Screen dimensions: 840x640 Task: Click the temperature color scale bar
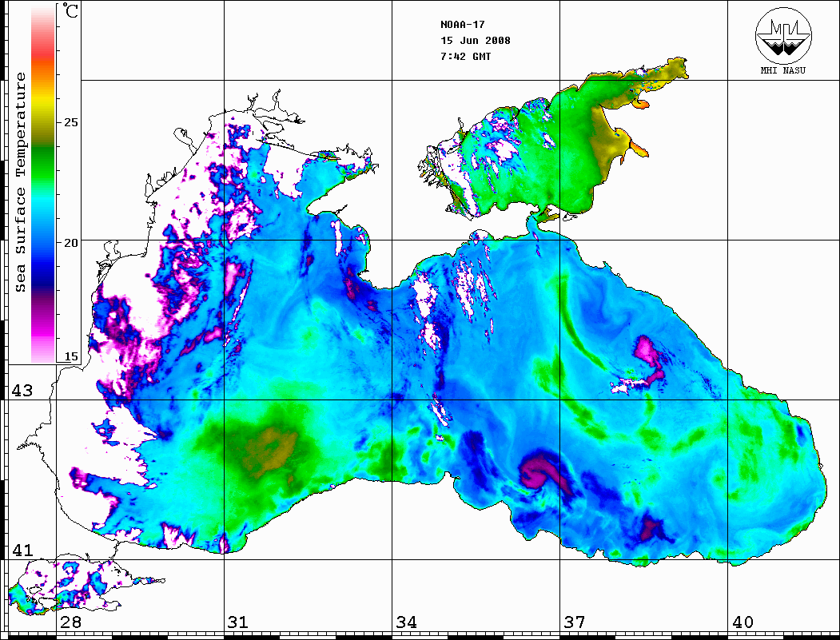click(43, 184)
